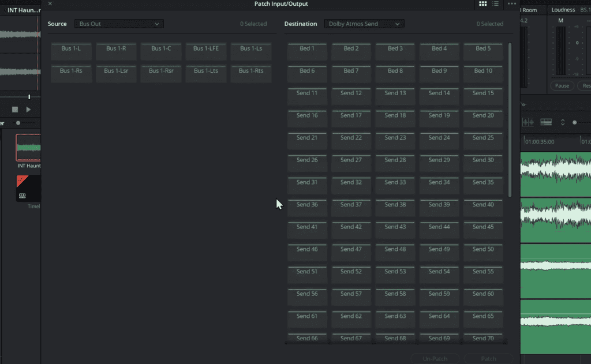Open the patch dialog options menu

(511, 4)
